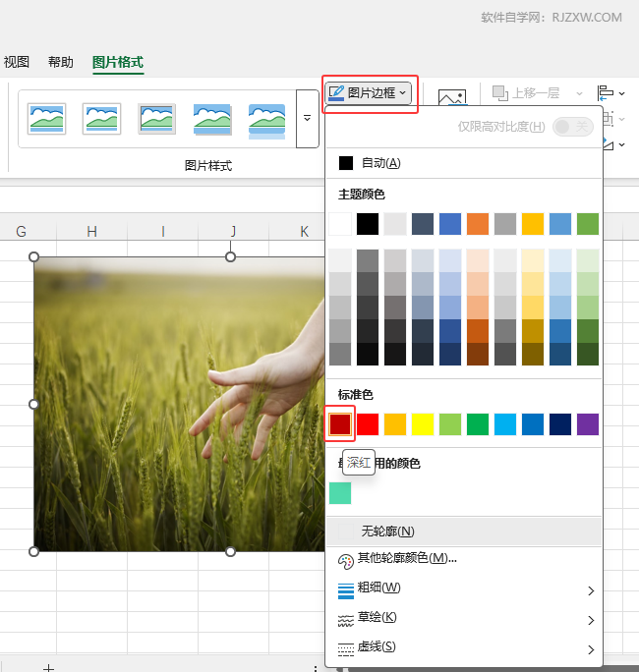Image resolution: width=639 pixels, height=672 pixels.
Task: Expand the picture styles gallery
Action: [x=307, y=118]
